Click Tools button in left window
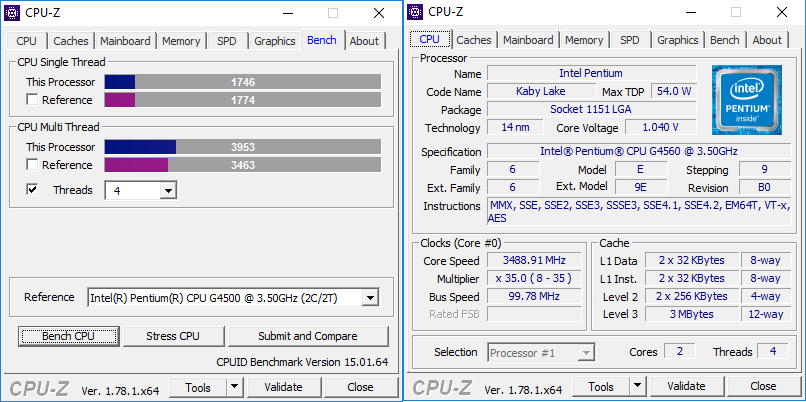The width and height of the screenshot is (806, 402). pyautogui.click(x=198, y=387)
